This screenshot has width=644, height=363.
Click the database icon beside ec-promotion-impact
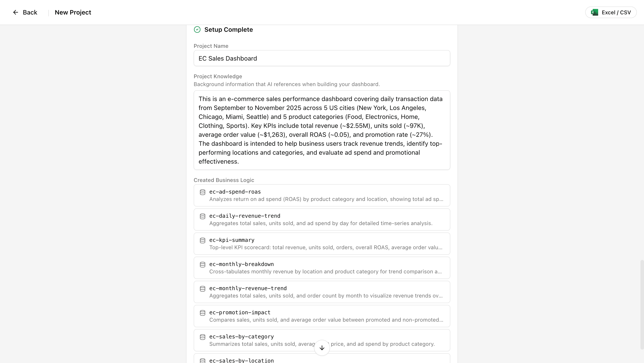[203, 313]
